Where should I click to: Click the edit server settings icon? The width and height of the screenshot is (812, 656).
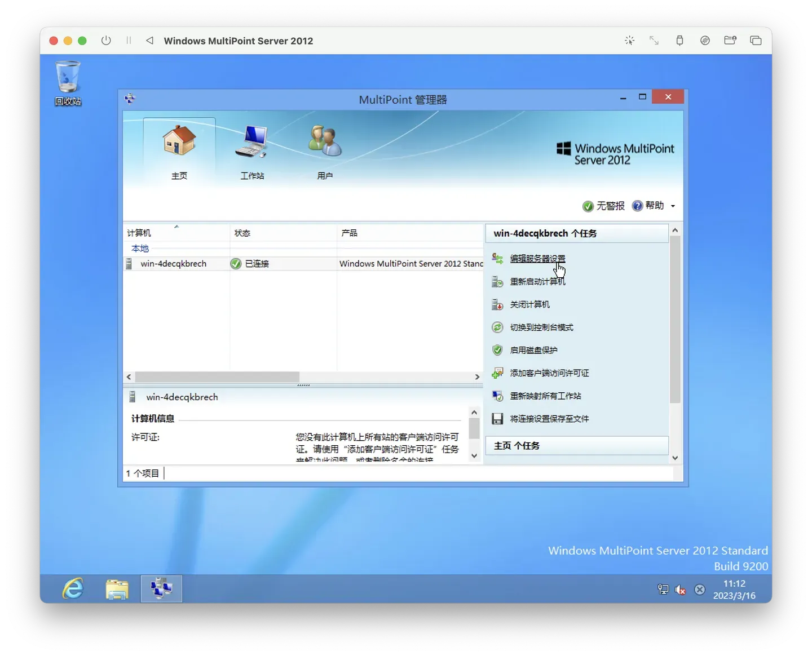click(497, 259)
